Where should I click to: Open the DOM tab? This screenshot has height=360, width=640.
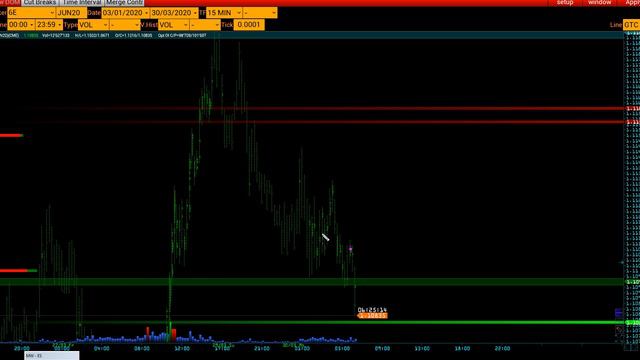pyautogui.click(x=10, y=2)
